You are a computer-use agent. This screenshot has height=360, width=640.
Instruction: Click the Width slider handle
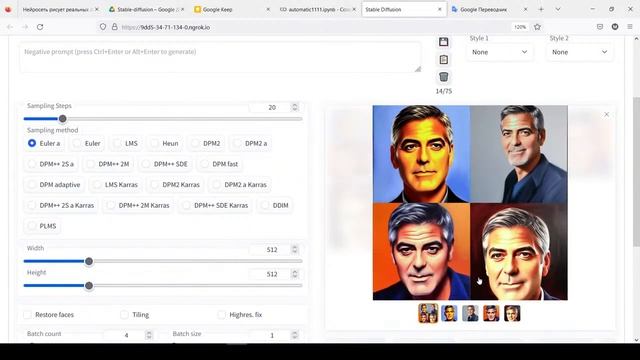pos(89,261)
